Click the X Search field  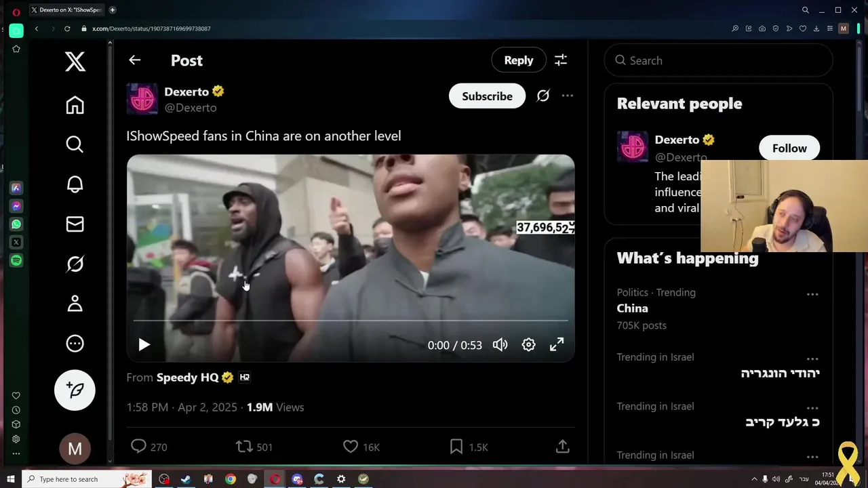[718, 60]
